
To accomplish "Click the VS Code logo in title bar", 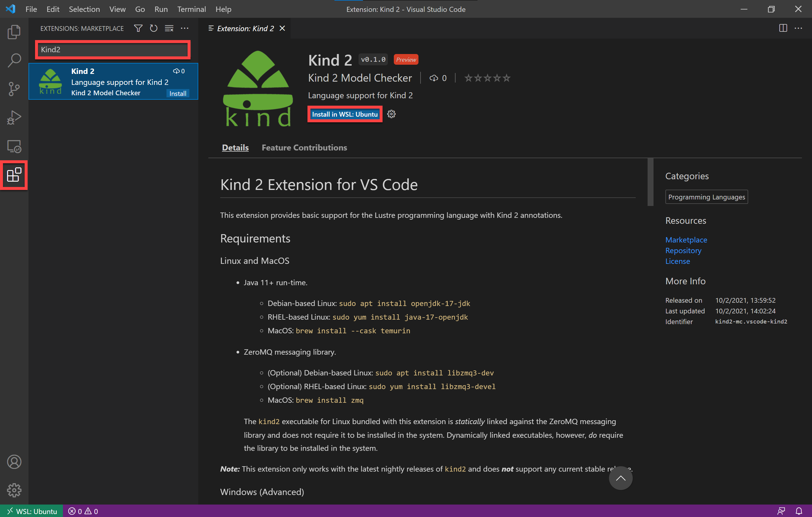I will [x=10, y=9].
